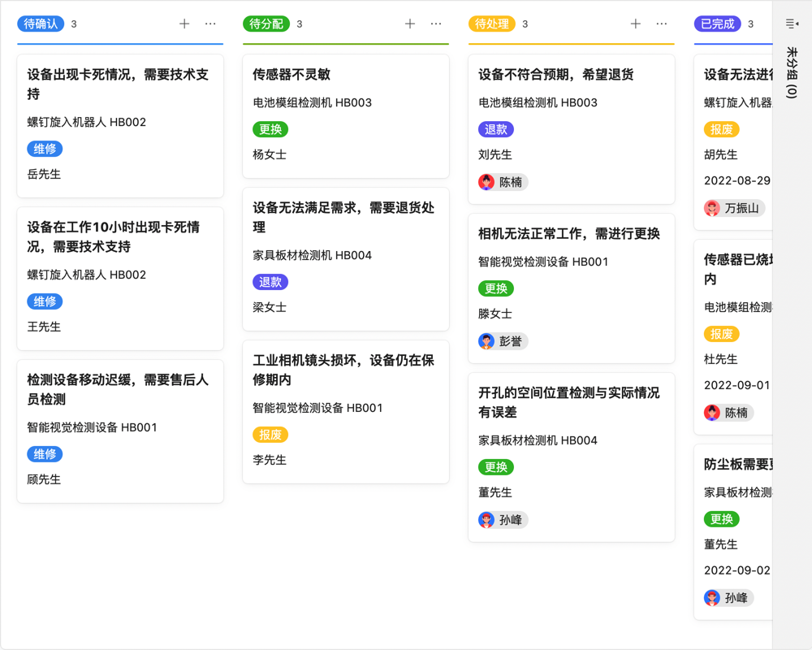Open the ... menu of the 待分配 column
The height and width of the screenshot is (650, 812).
point(437,24)
